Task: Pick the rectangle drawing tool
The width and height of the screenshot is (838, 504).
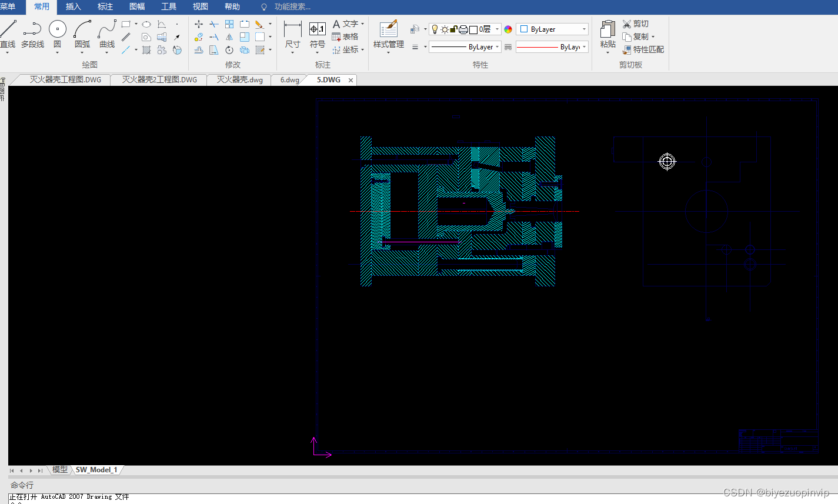Action: coord(126,24)
